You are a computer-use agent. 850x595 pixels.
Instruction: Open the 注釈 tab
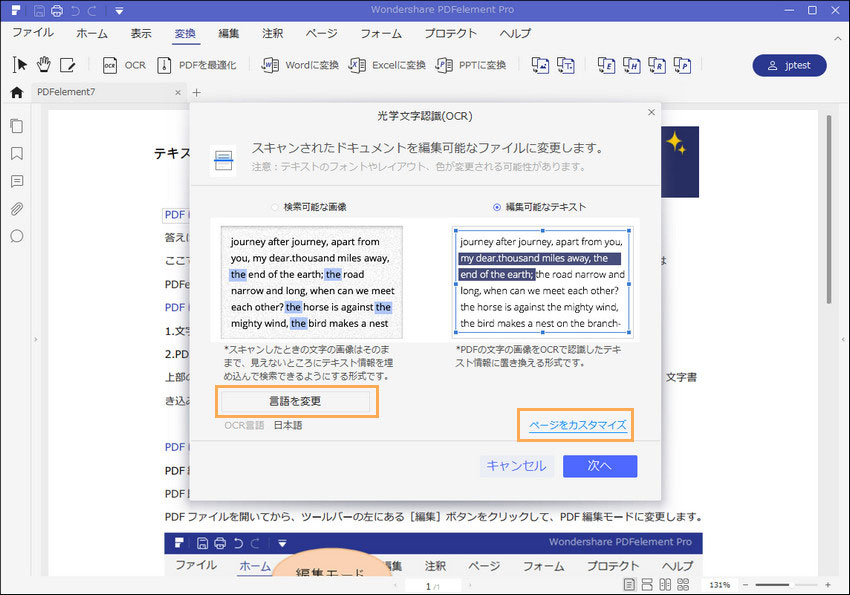(272, 34)
